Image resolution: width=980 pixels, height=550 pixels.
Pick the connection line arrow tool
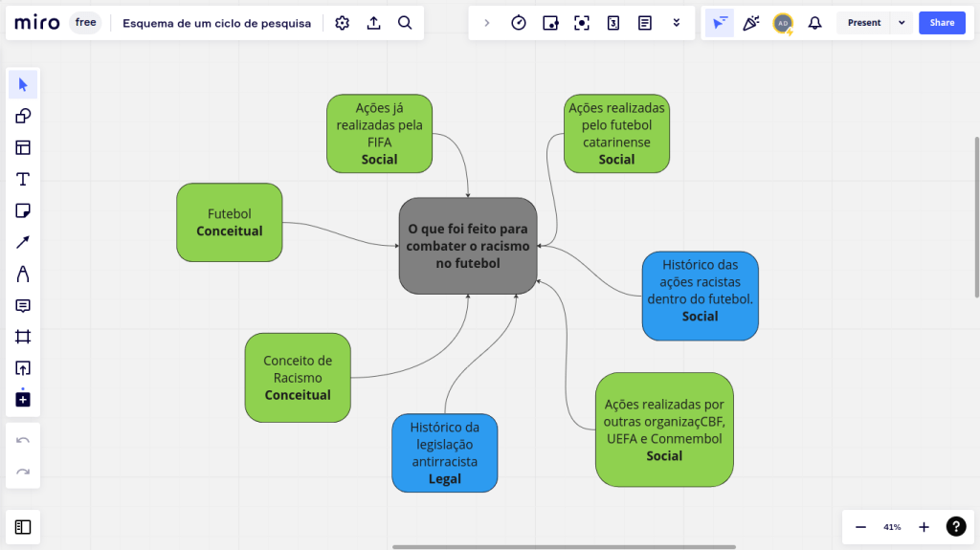click(x=23, y=242)
